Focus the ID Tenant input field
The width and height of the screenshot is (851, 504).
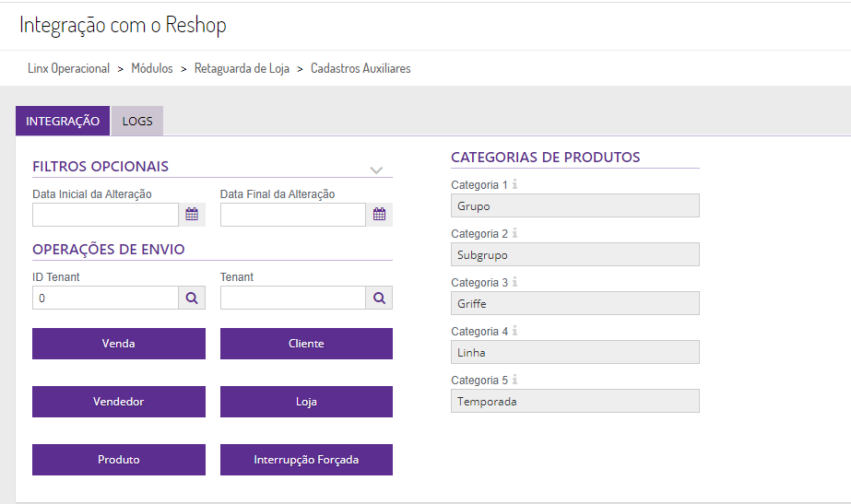pos(105,298)
